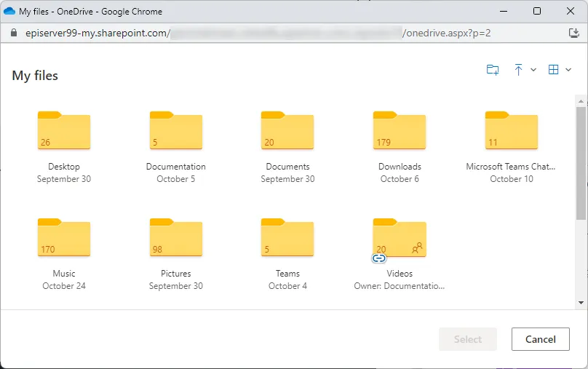Open the Music folder icon

coord(64,237)
